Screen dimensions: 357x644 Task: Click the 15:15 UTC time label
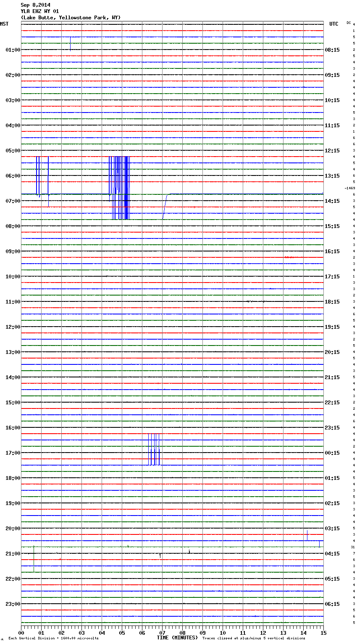point(332,226)
